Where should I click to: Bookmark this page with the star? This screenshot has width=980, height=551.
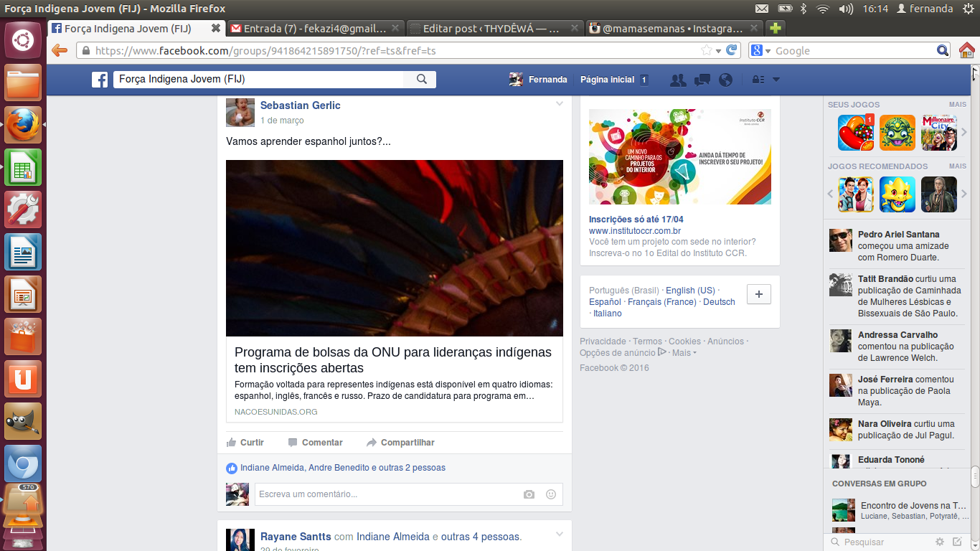coord(707,50)
